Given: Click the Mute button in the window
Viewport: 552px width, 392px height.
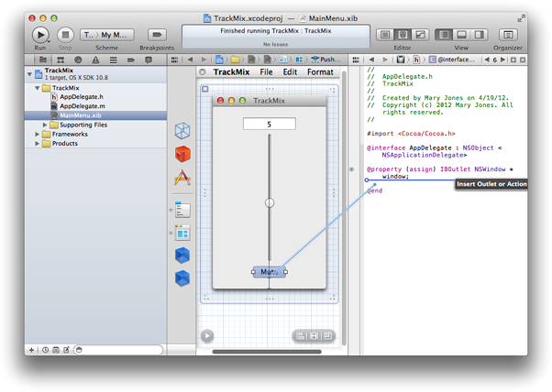Looking at the screenshot, I should click(x=270, y=272).
